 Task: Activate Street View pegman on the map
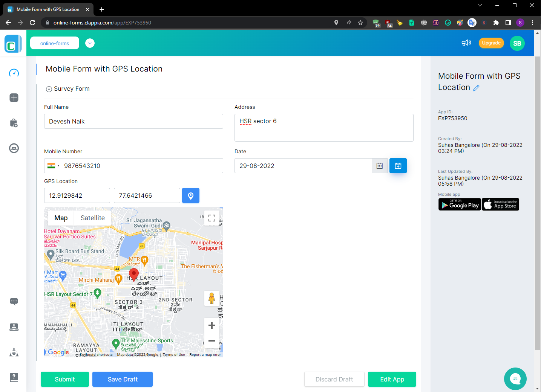click(x=211, y=298)
